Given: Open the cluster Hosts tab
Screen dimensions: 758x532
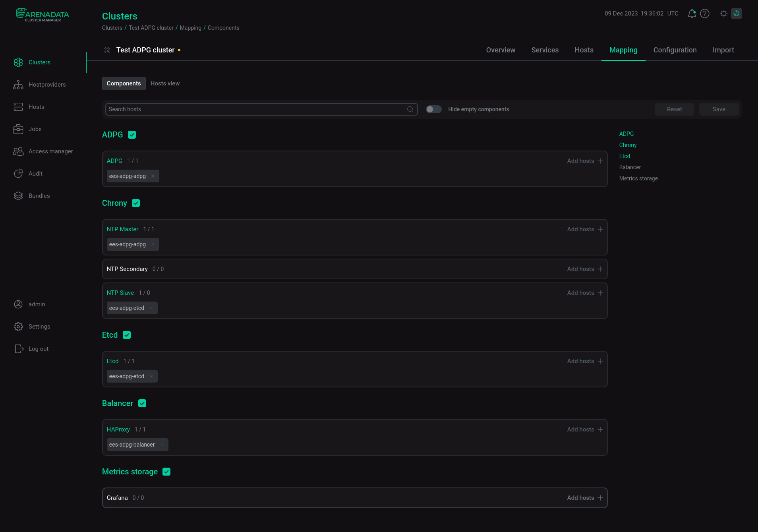Looking at the screenshot, I should coord(584,50).
